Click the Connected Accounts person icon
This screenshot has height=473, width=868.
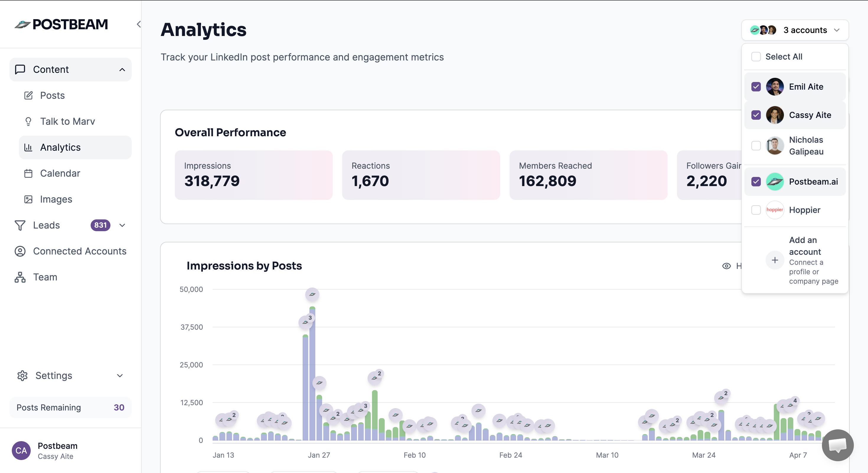click(20, 251)
